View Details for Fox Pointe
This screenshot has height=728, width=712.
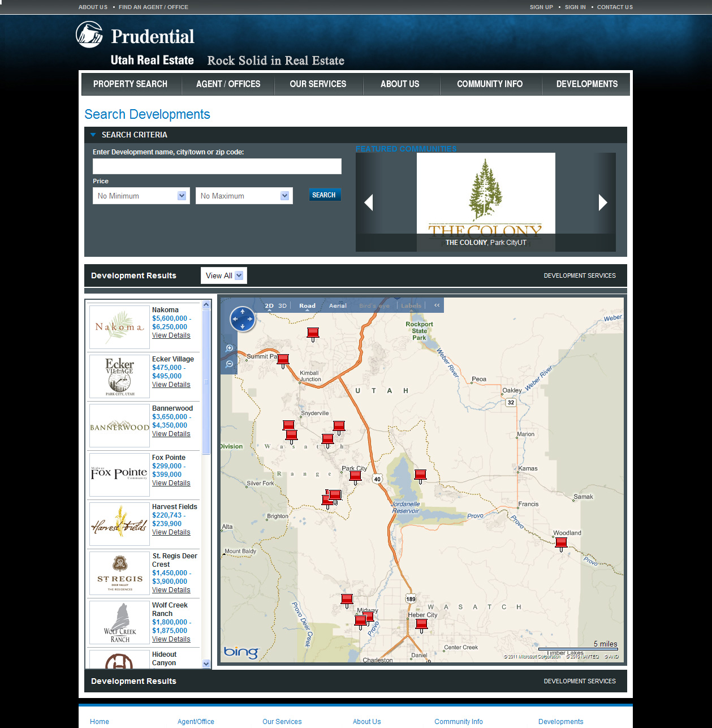[x=171, y=483]
